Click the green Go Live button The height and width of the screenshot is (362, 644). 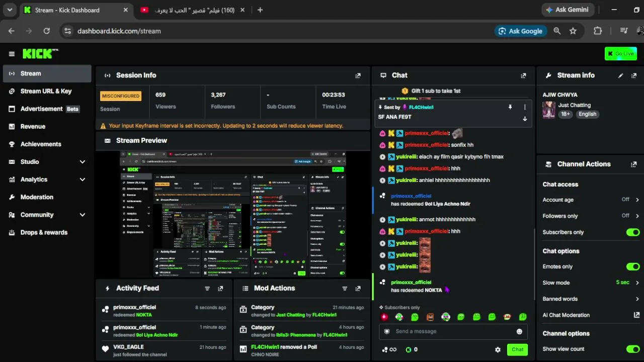[621, 54]
